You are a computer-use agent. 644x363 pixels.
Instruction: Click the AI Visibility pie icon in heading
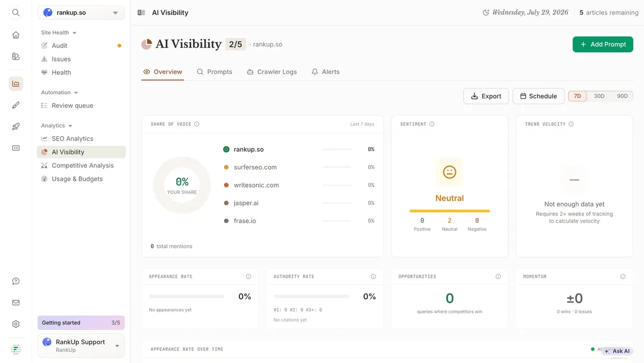pos(147,44)
